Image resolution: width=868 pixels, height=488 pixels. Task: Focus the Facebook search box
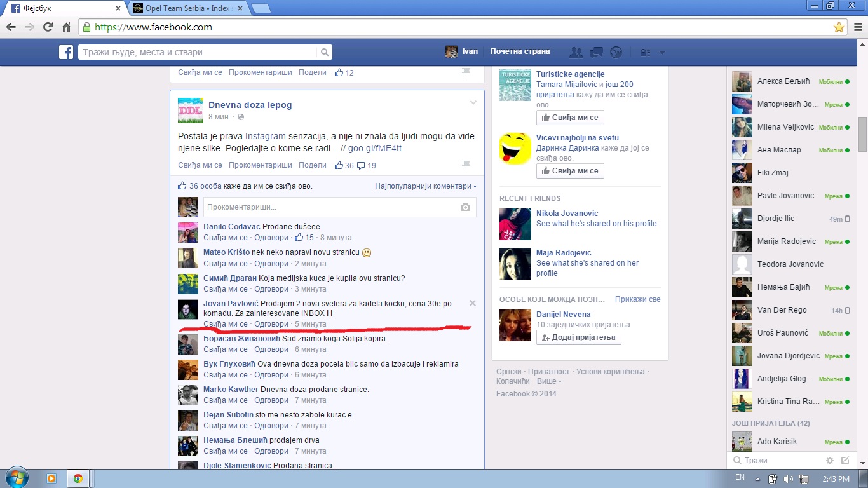click(197, 52)
